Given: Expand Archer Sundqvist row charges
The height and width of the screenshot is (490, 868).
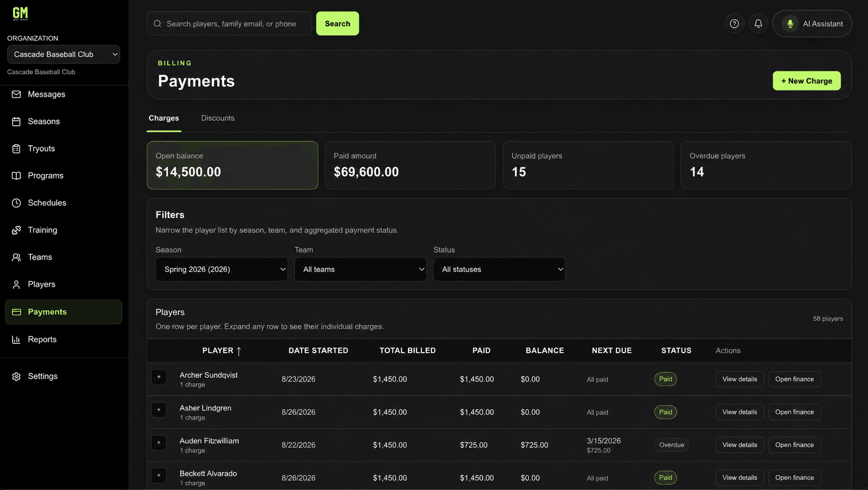Looking at the screenshot, I should coord(159,377).
